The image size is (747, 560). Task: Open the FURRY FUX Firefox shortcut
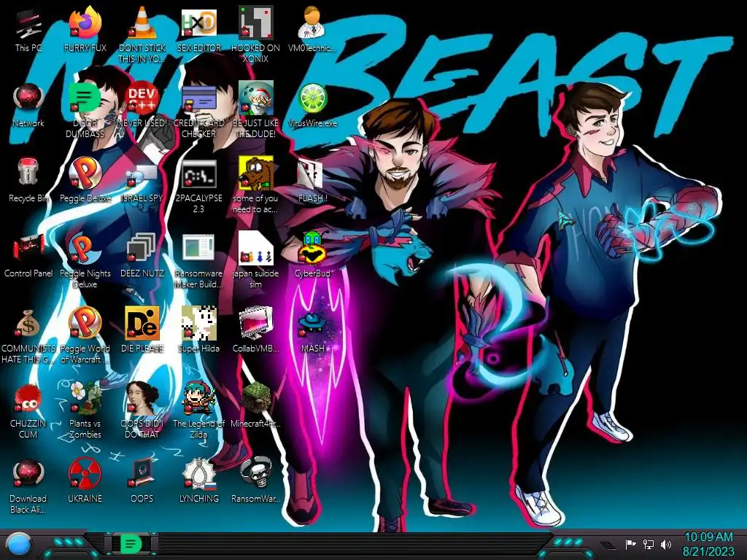pyautogui.click(x=85, y=23)
